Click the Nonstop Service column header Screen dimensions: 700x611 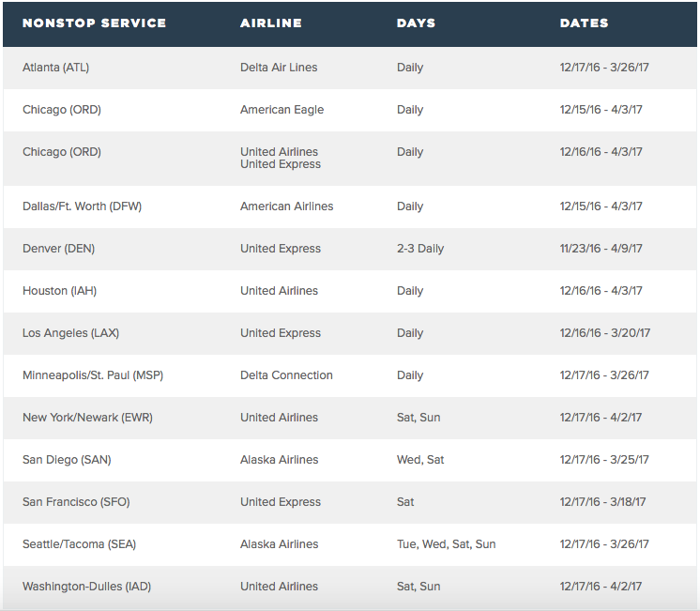point(94,23)
